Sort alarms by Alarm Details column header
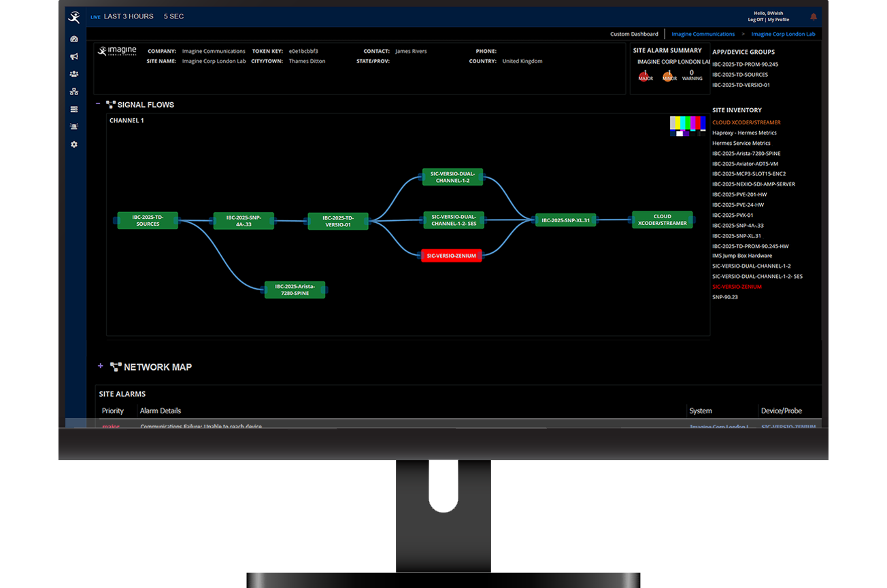 pos(160,411)
